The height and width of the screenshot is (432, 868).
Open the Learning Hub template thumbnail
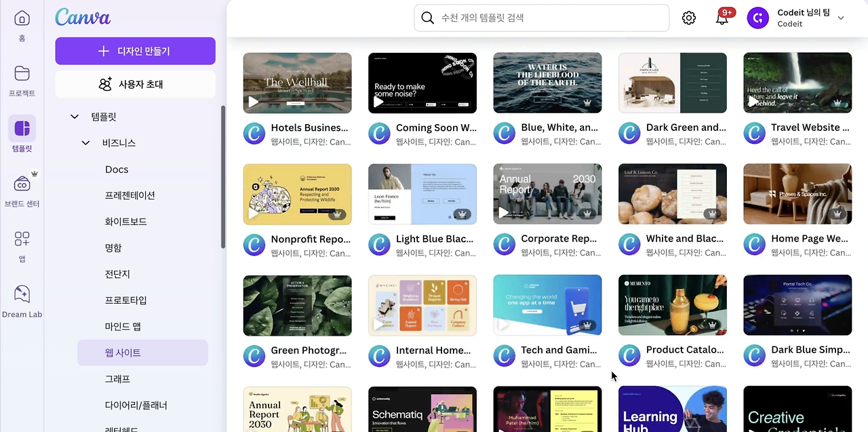pyautogui.click(x=673, y=409)
